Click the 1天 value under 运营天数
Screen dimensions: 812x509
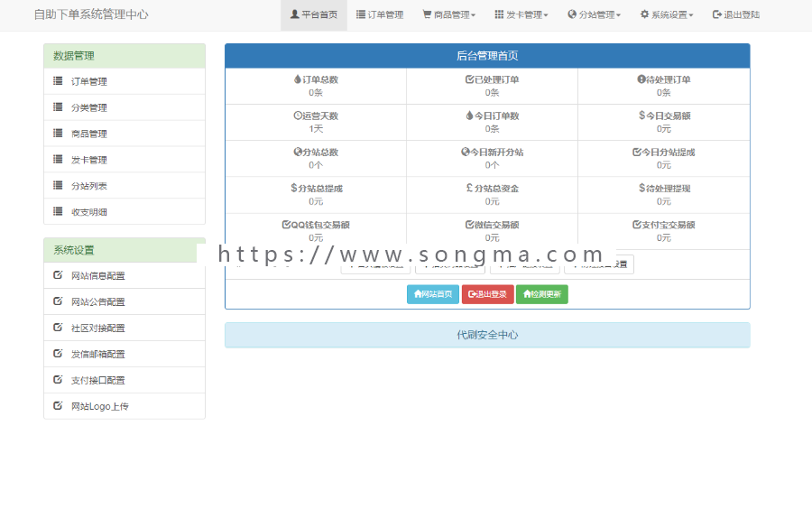316,128
